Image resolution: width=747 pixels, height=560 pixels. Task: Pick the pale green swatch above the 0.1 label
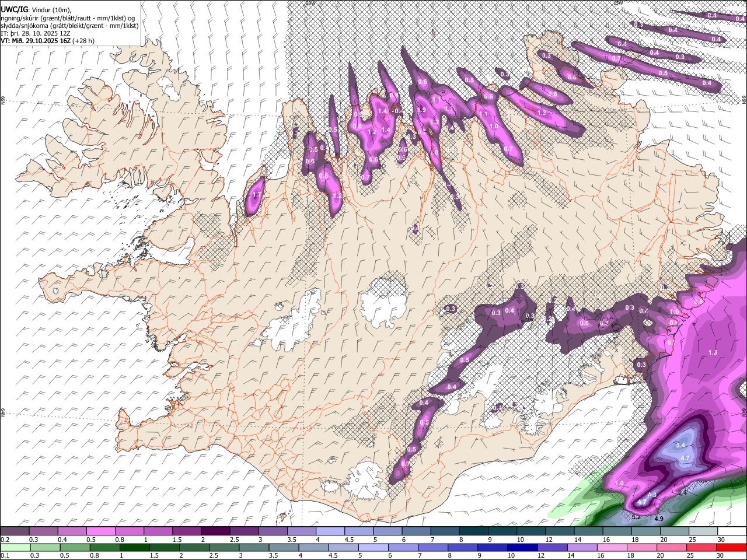click(x=15, y=547)
